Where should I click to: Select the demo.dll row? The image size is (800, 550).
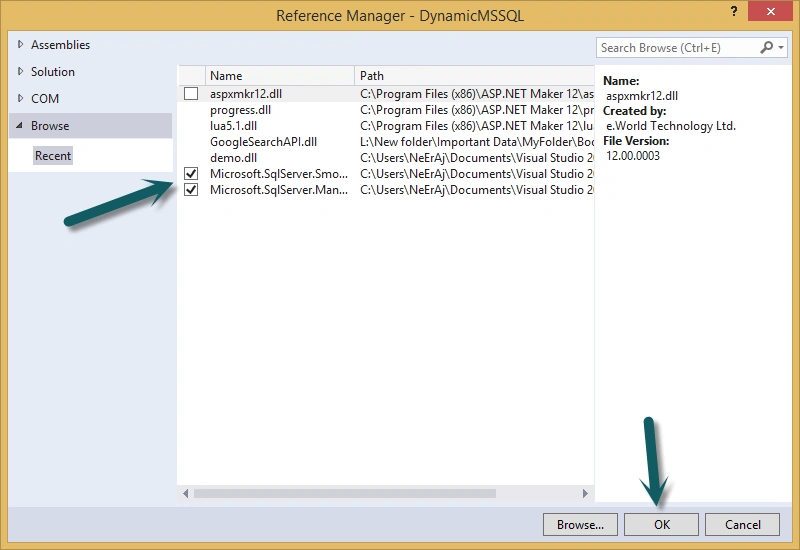click(x=386, y=158)
